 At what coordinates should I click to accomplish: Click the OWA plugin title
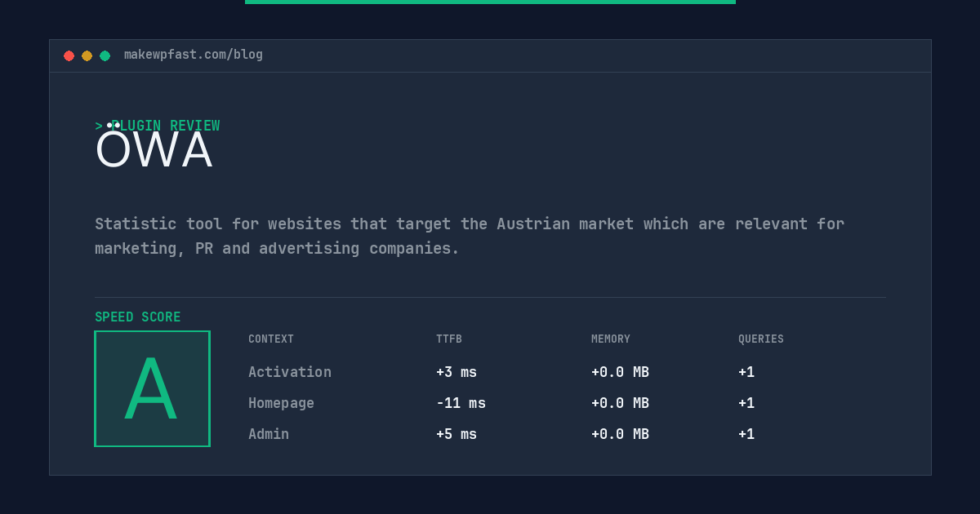coord(154,150)
